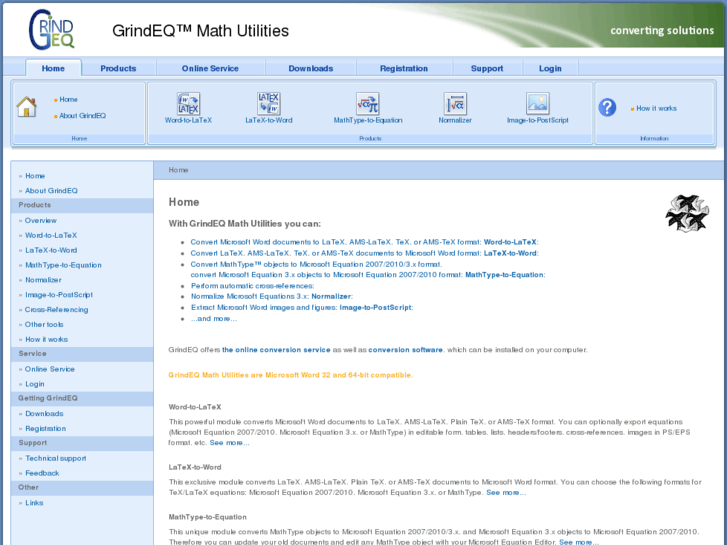727x545 pixels.
Task: Open MathType-to-Equation product icon
Action: [x=368, y=103]
